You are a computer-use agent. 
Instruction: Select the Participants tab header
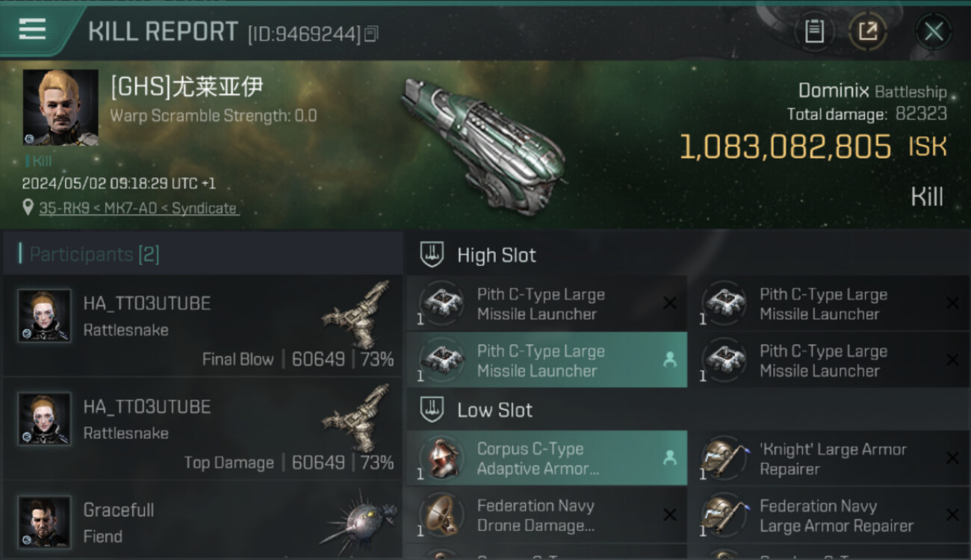pyautogui.click(x=94, y=255)
